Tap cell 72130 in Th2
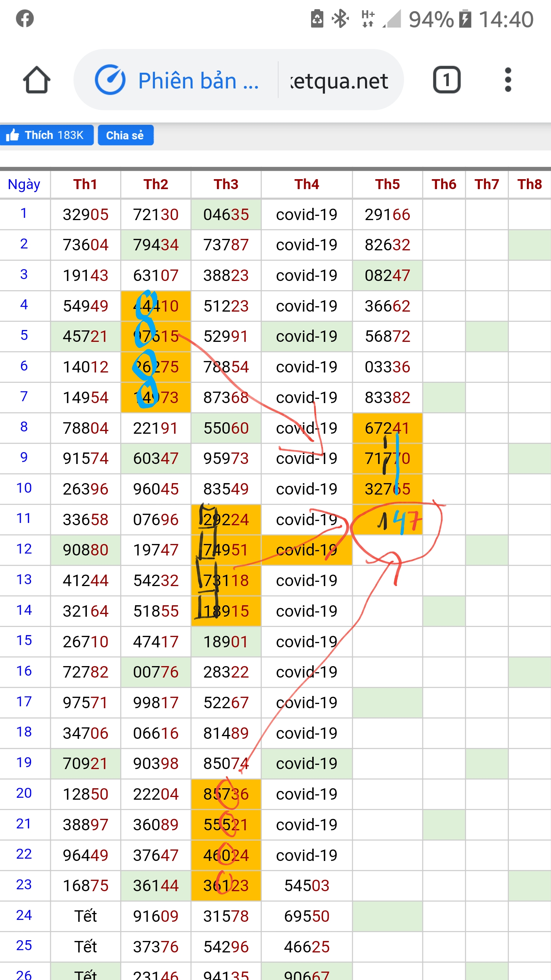 [x=156, y=214]
